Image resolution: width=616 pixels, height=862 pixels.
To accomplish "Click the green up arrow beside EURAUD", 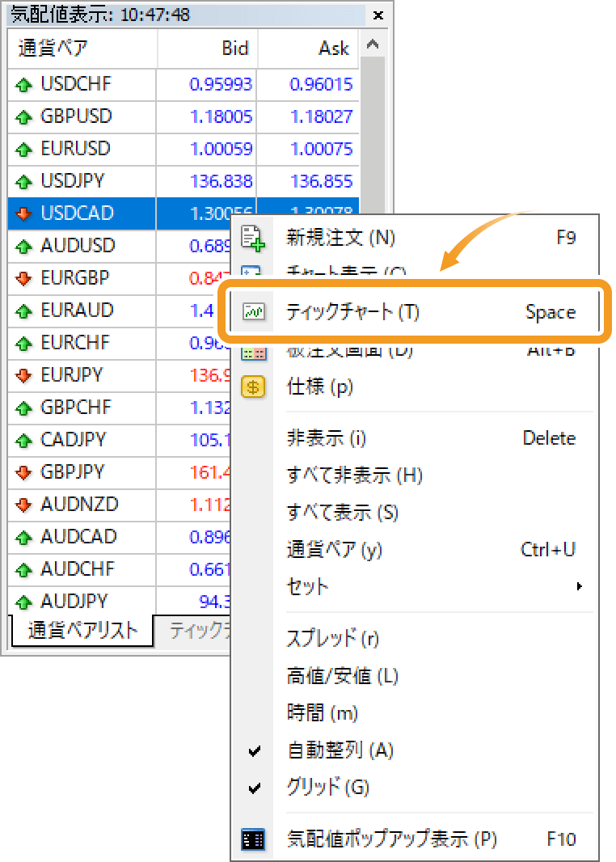I will coord(23,311).
